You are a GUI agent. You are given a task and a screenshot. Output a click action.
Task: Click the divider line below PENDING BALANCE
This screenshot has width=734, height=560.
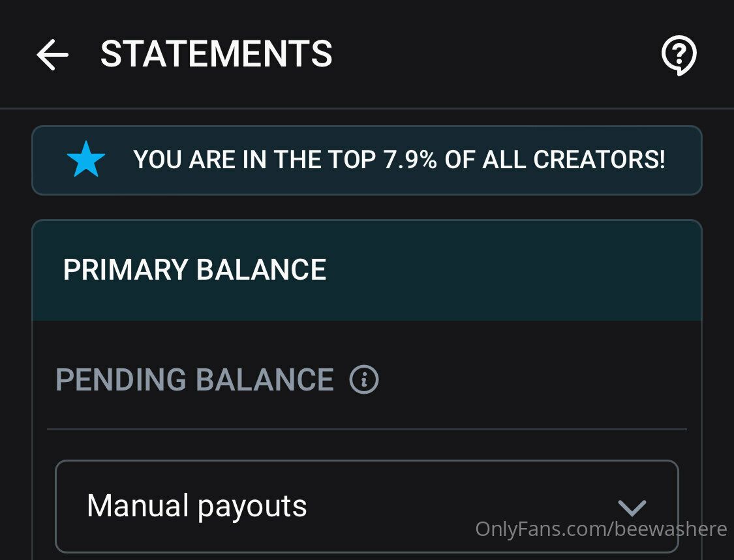point(367,429)
